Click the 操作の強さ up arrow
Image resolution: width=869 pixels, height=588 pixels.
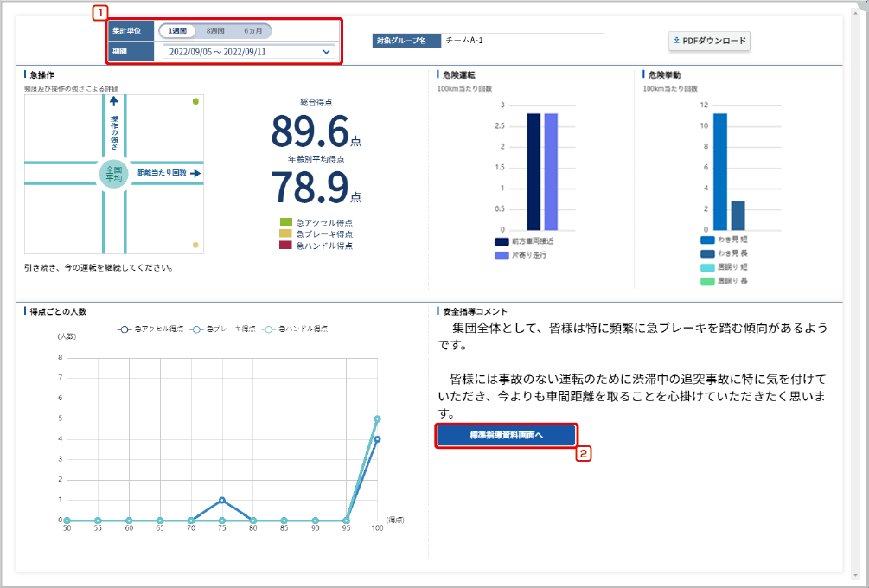coord(114,102)
